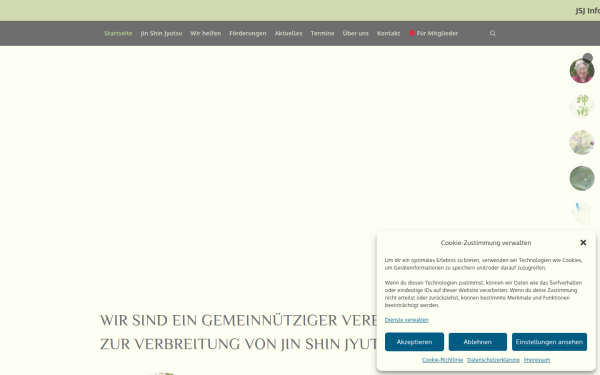Select the flower blossom circular thumbnail
This screenshot has width=600, height=375.
[582, 142]
